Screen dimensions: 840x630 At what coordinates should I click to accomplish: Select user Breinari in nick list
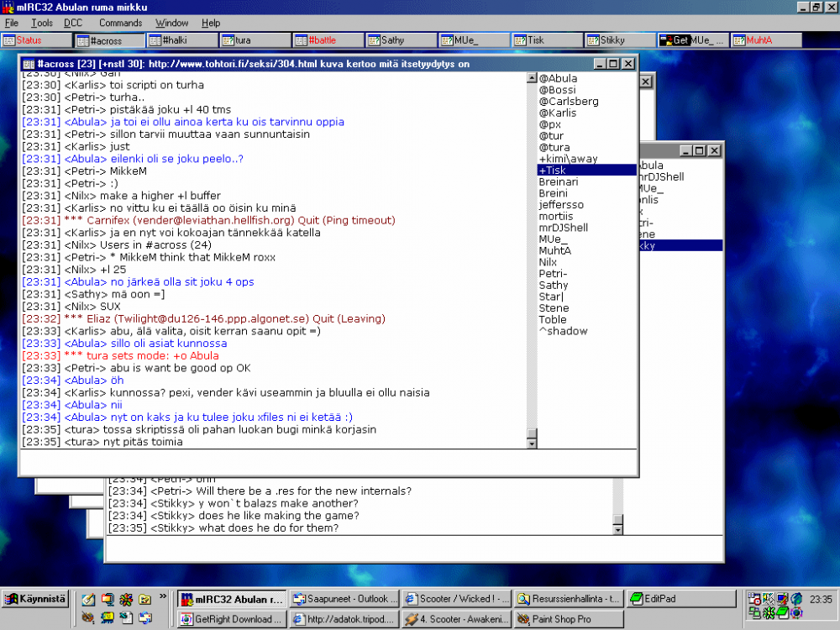pyautogui.click(x=559, y=181)
